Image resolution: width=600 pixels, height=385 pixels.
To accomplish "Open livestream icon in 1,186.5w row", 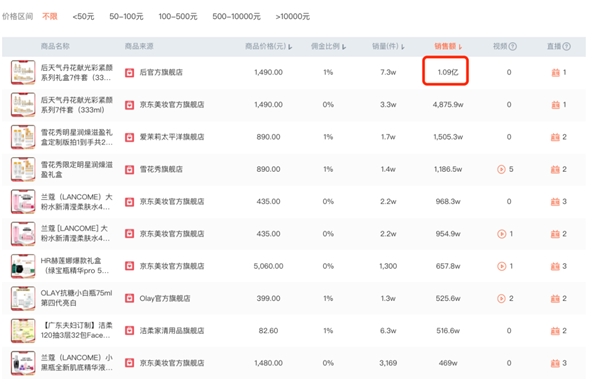I will pos(555,169).
